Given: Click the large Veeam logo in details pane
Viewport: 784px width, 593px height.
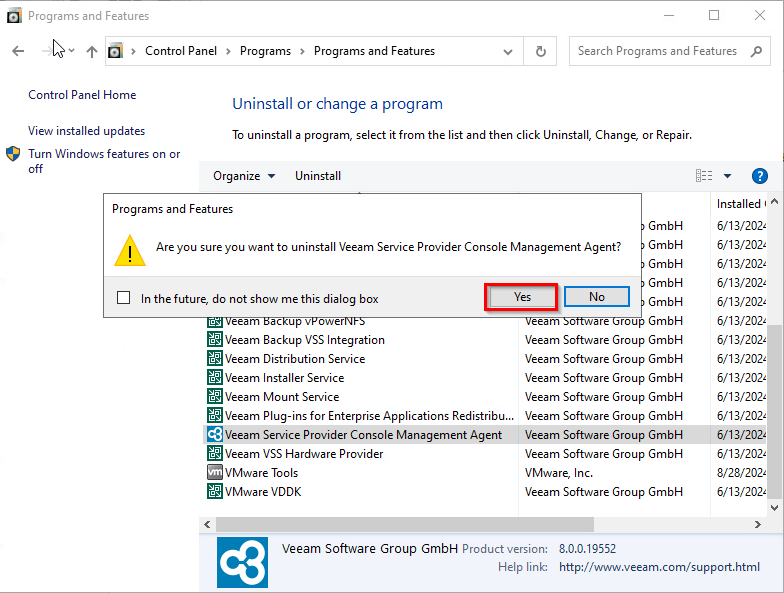Looking at the screenshot, I should 242,562.
